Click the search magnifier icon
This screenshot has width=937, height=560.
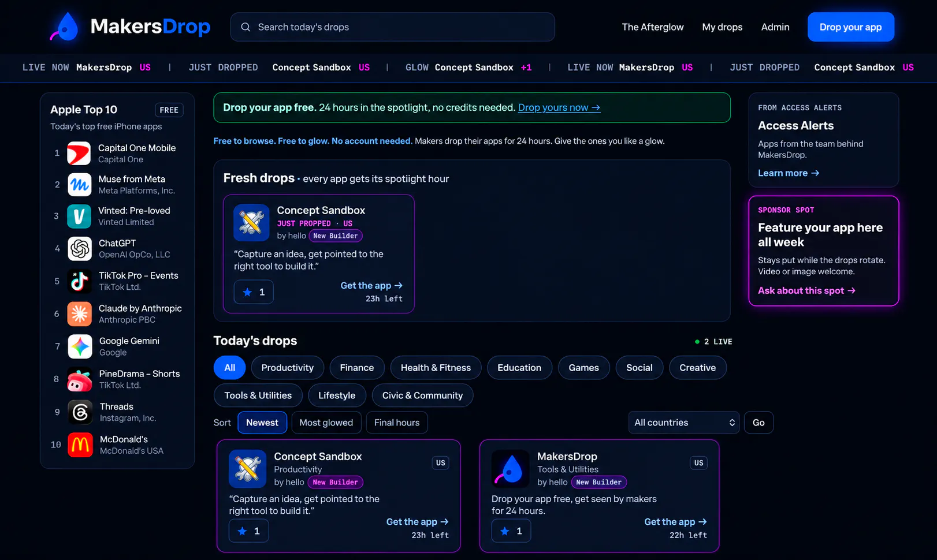point(246,27)
